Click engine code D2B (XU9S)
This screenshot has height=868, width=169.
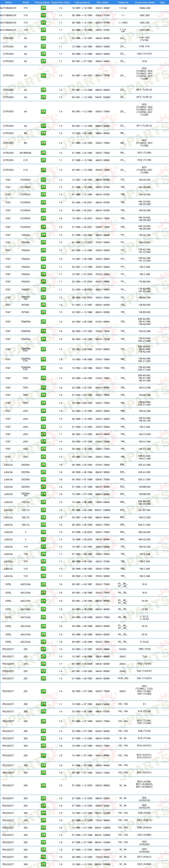[x=145, y=813]
